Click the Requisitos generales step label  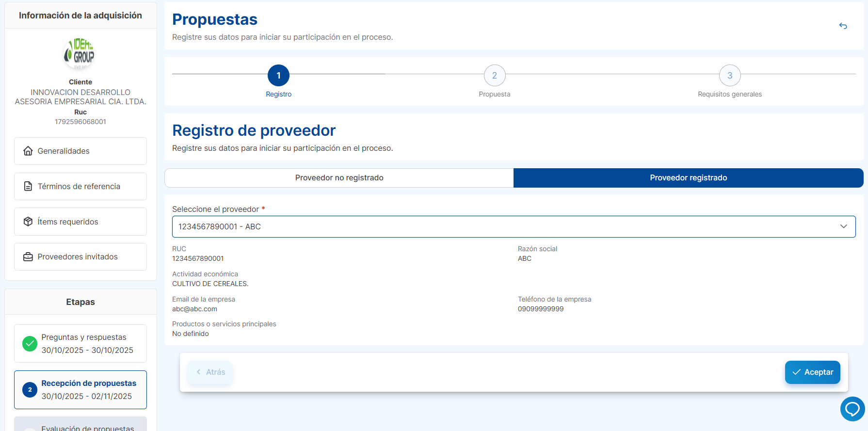(730, 94)
